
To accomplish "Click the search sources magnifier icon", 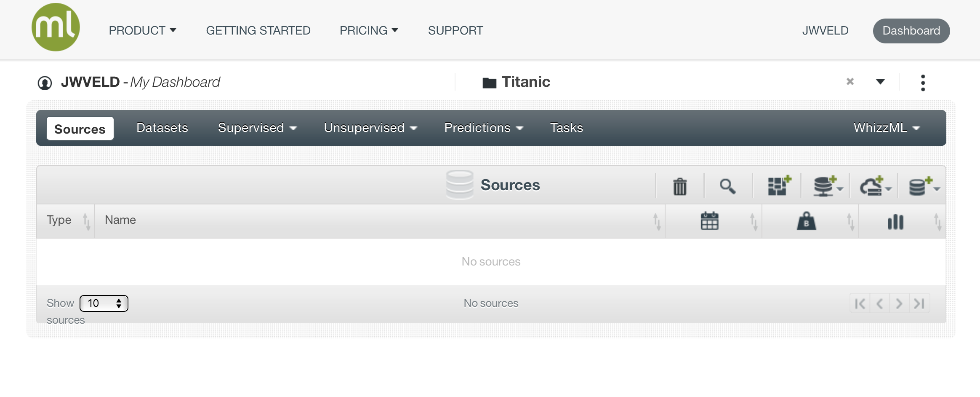I will pos(728,186).
